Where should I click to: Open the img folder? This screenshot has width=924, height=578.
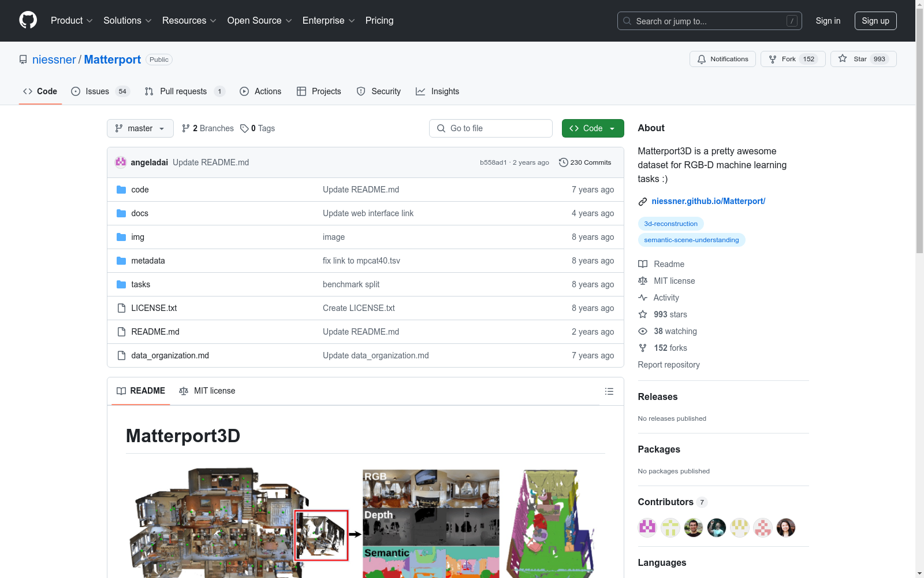coord(137,237)
